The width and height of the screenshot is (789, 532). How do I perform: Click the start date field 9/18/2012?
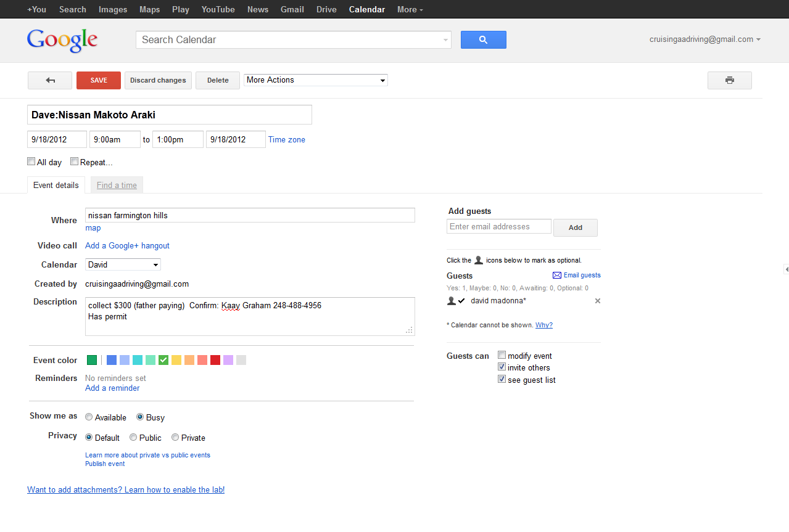[57, 139]
